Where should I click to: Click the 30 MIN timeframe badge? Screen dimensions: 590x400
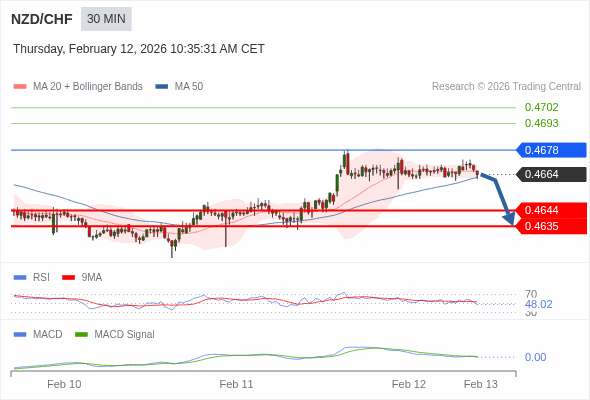[x=106, y=19]
